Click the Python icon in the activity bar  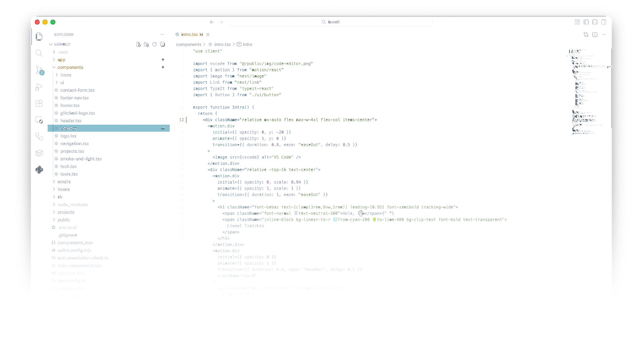tap(39, 170)
